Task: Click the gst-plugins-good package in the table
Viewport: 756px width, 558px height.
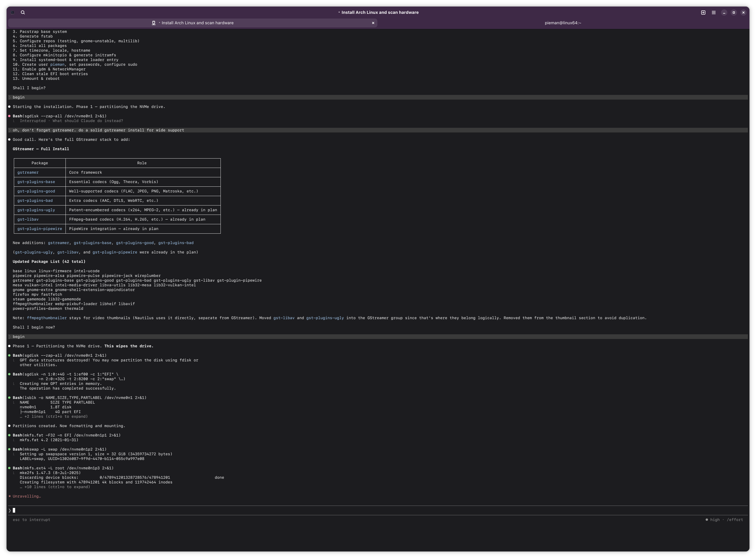Action: click(36, 191)
